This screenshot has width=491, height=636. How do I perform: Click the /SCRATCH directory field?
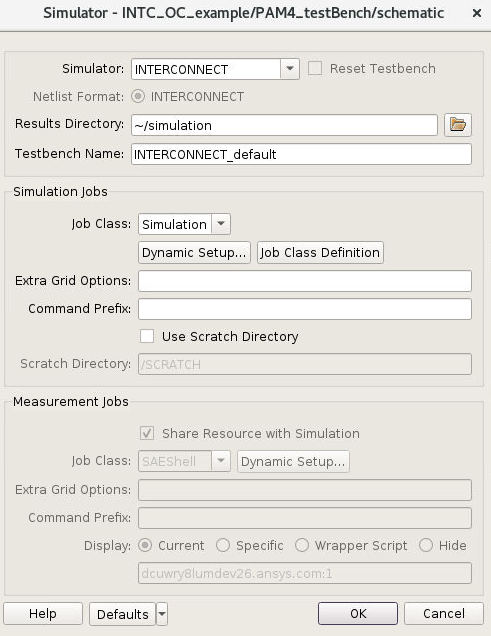coord(305,364)
